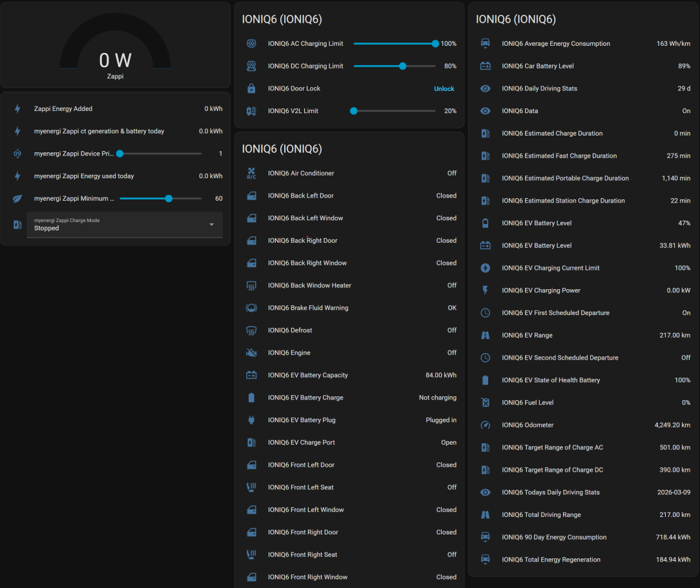Click the Zappi Minimum leaf icon
Screen dimensions: 700x588
coord(17,199)
